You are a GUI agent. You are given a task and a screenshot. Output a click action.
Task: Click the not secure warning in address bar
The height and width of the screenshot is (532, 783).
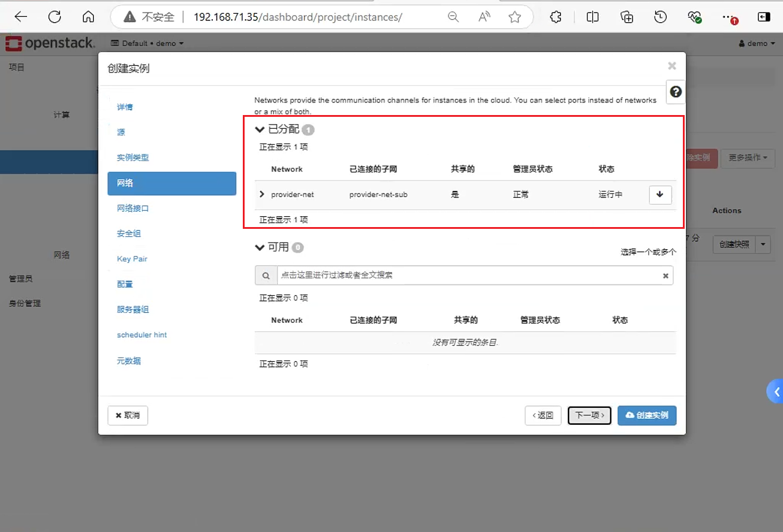[x=149, y=17]
